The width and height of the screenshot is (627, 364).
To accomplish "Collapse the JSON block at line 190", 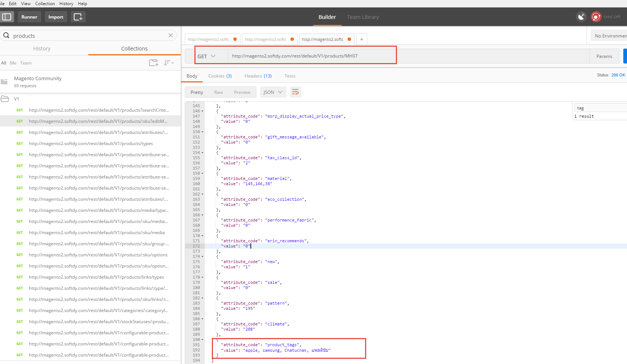I will (203, 340).
